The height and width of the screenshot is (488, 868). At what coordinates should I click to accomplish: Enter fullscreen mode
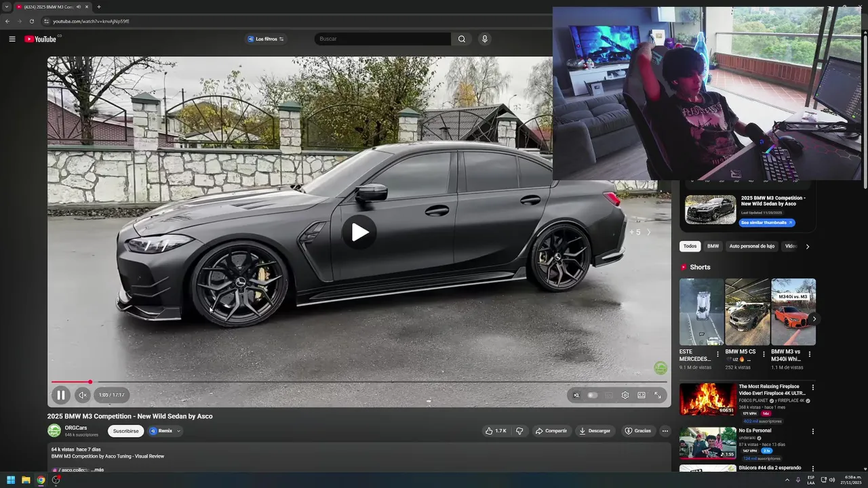(x=658, y=395)
